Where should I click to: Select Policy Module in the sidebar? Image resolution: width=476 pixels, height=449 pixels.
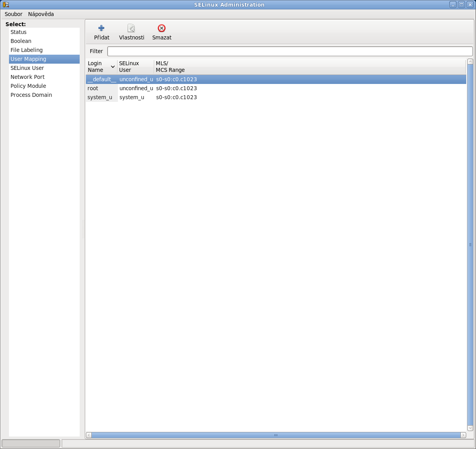(44, 86)
